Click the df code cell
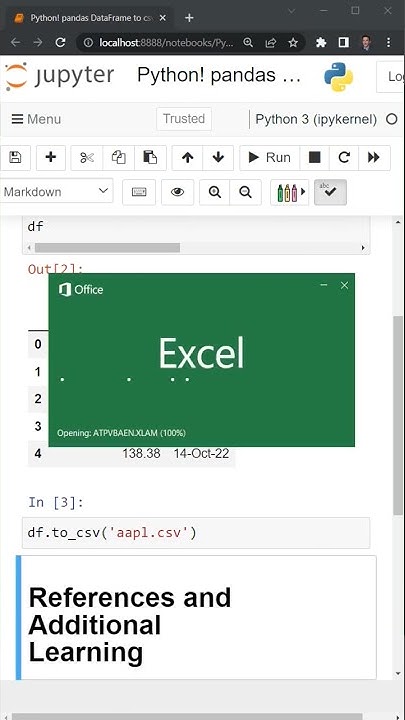The width and height of the screenshot is (405, 720). coord(196,226)
